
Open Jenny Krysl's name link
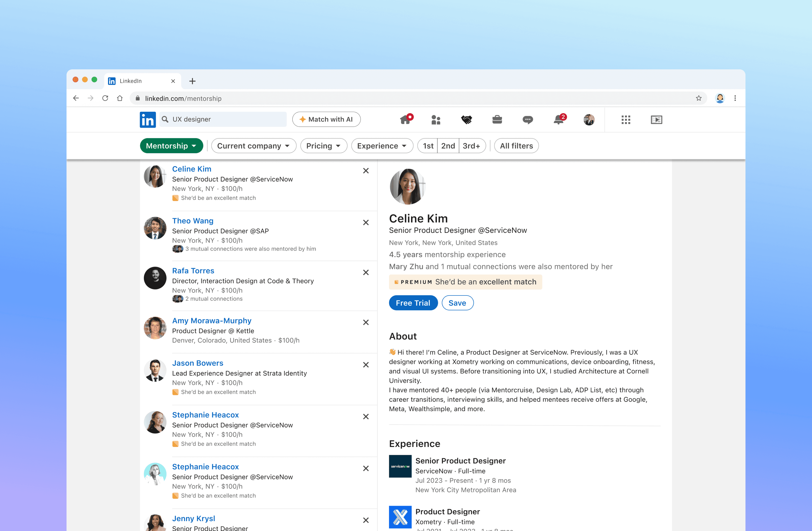pyautogui.click(x=194, y=518)
